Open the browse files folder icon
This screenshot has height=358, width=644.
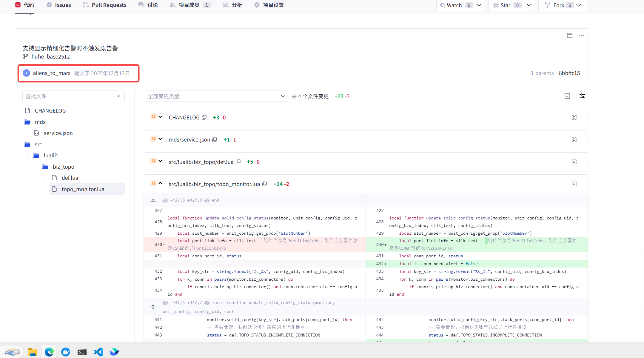click(x=569, y=35)
